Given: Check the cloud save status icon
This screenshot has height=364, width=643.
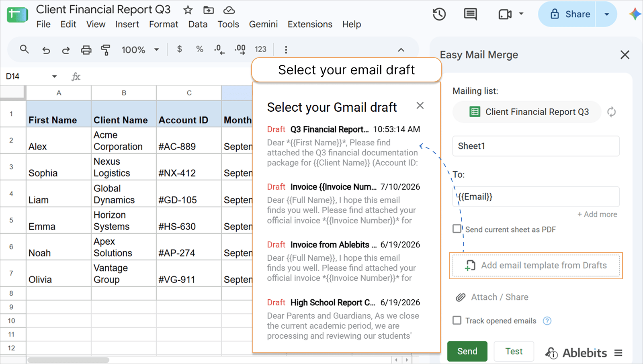Looking at the screenshot, I should coord(229,10).
